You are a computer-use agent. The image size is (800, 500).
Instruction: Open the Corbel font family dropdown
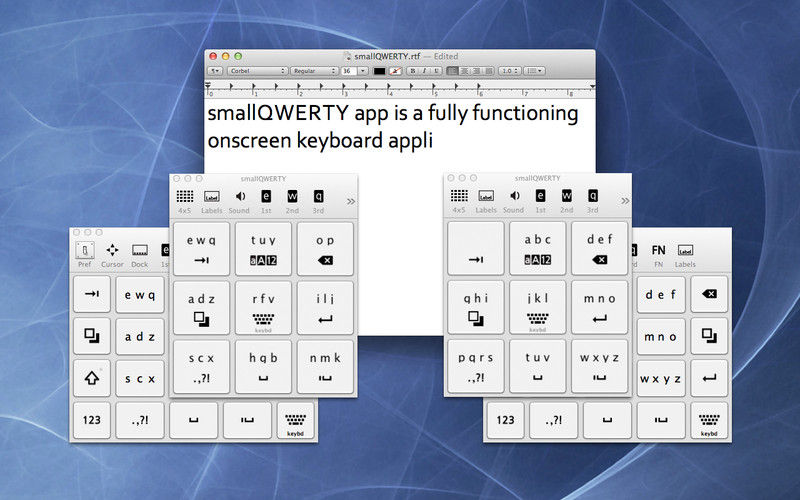point(258,71)
